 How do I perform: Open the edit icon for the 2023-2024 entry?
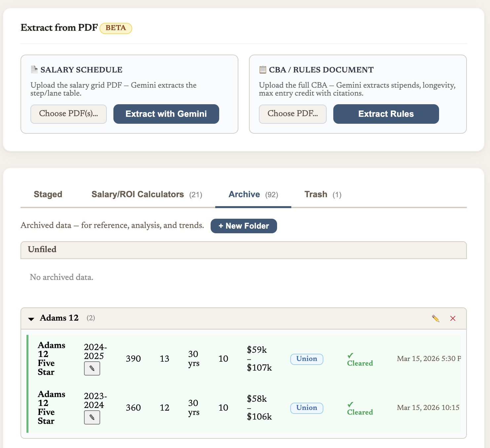pyautogui.click(x=92, y=417)
